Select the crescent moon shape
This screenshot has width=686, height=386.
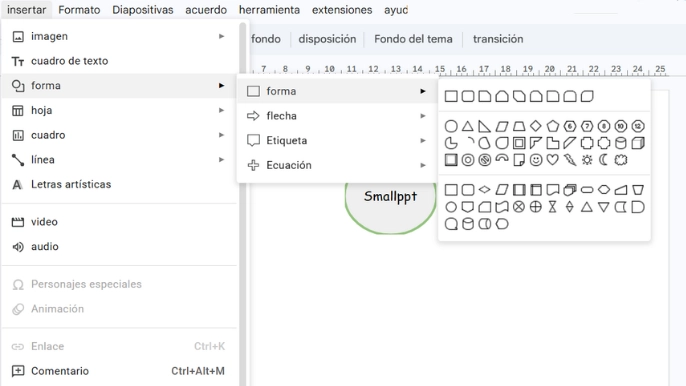[x=604, y=160]
